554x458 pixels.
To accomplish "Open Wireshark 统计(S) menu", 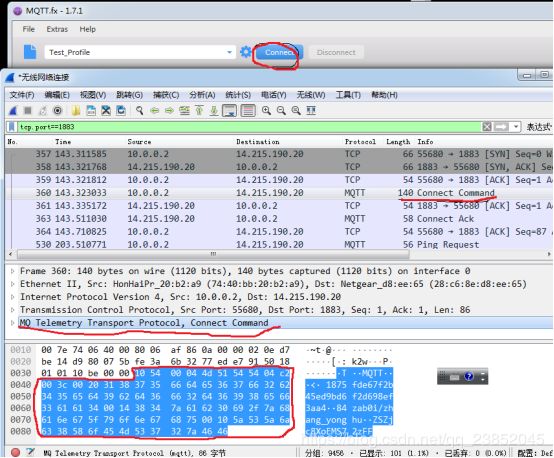I will pyautogui.click(x=238, y=95).
